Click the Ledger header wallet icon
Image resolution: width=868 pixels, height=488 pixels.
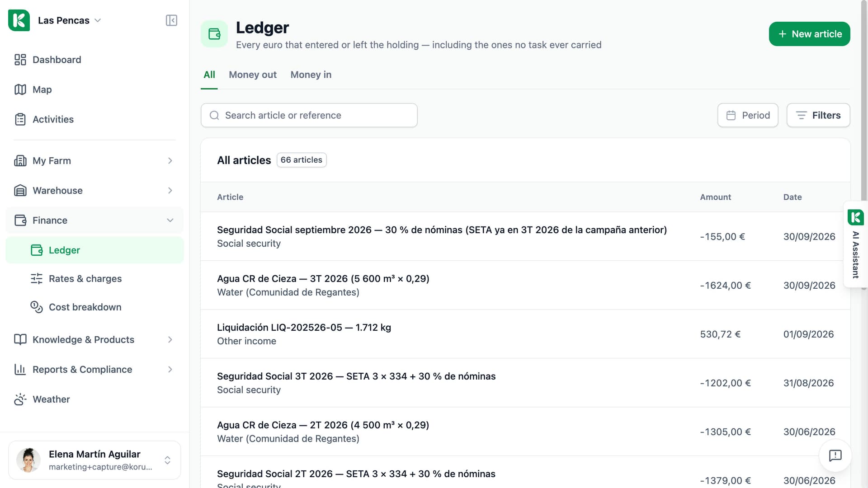coord(214,34)
